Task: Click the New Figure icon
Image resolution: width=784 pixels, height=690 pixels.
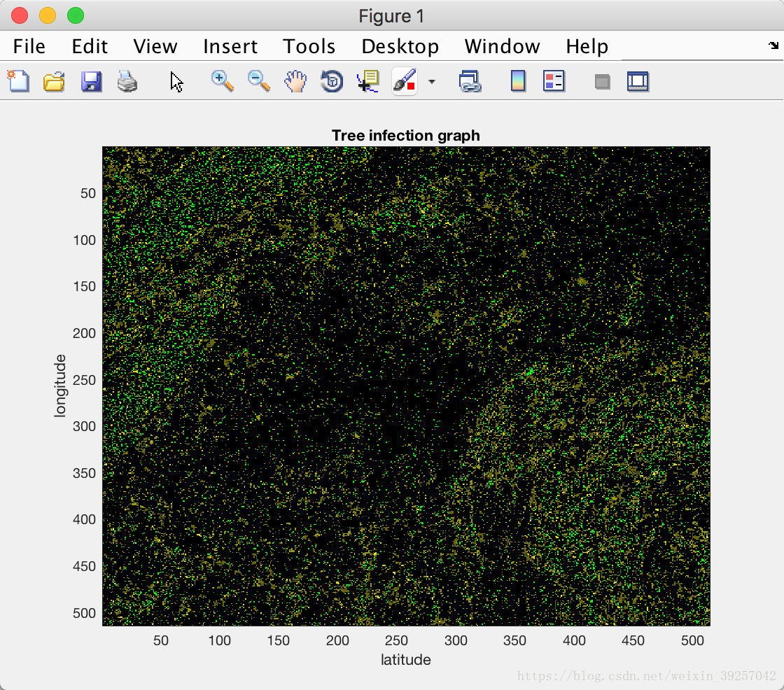Action: click(18, 81)
